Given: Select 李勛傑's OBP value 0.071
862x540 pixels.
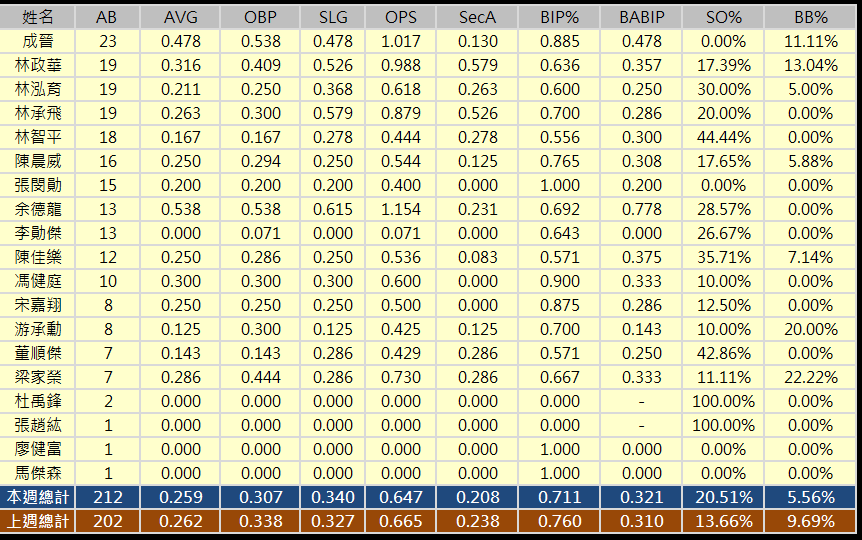Looking at the screenshot, I should [x=261, y=233].
